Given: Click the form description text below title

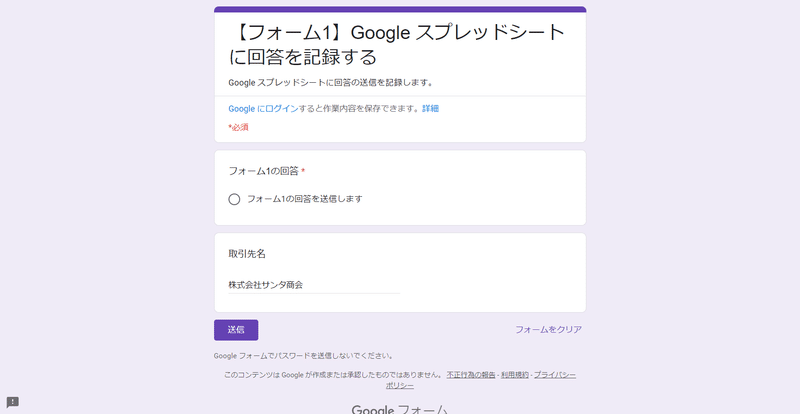Looking at the screenshot, I should tap(331, 83).
